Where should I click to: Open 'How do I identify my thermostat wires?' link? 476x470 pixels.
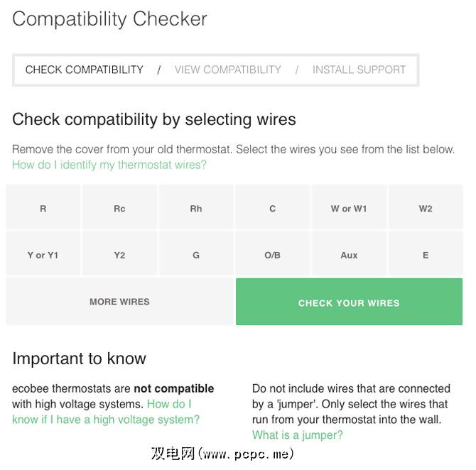tap(109, 165)
